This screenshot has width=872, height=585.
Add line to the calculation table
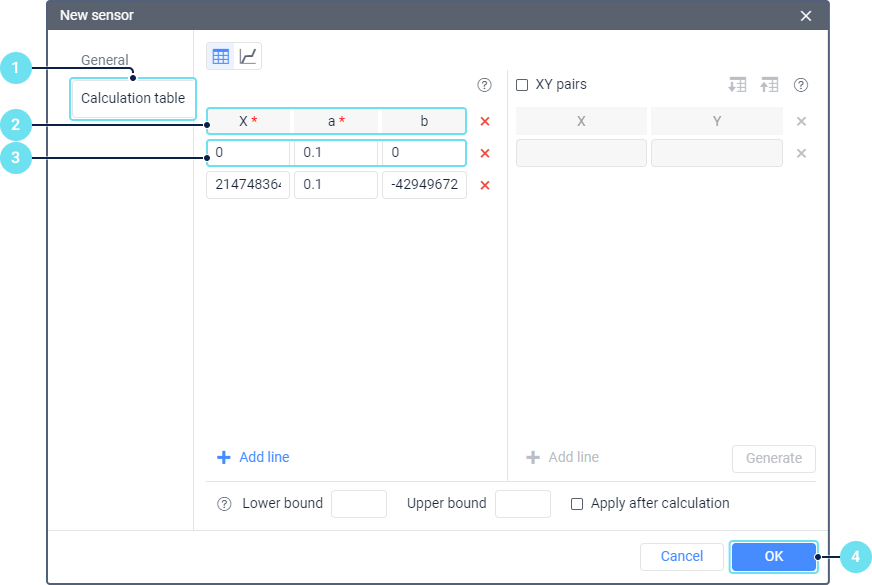pyautogui.click(x=254, y=457)
